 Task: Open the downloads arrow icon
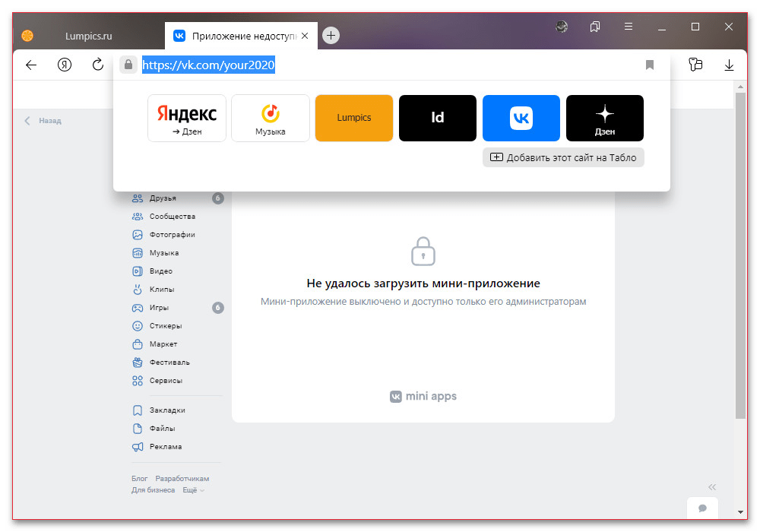(730, 65)
